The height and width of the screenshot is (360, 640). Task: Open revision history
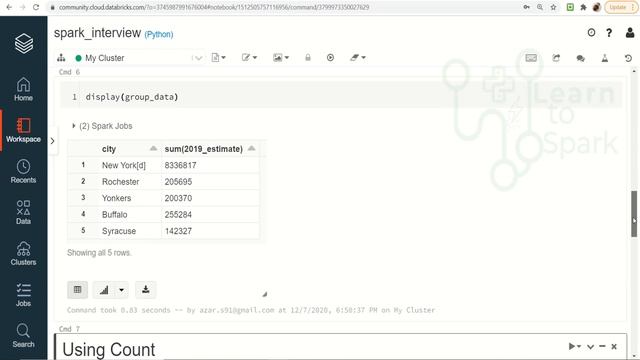pos(628,58)
